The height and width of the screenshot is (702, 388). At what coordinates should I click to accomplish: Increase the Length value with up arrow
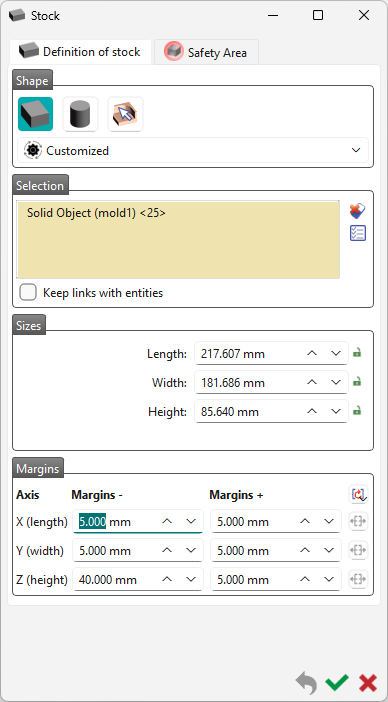tap(312, 354)
